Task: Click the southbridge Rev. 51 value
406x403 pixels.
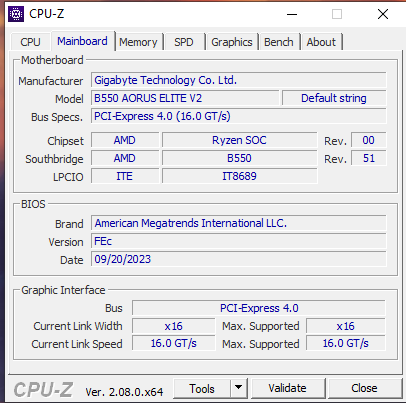Action: 369,158
